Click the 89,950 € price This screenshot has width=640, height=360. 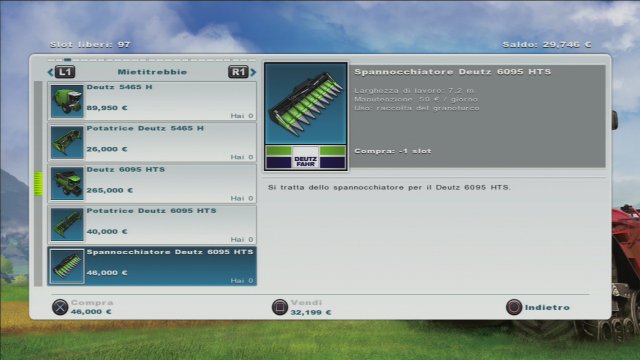(x=107, y=108)
